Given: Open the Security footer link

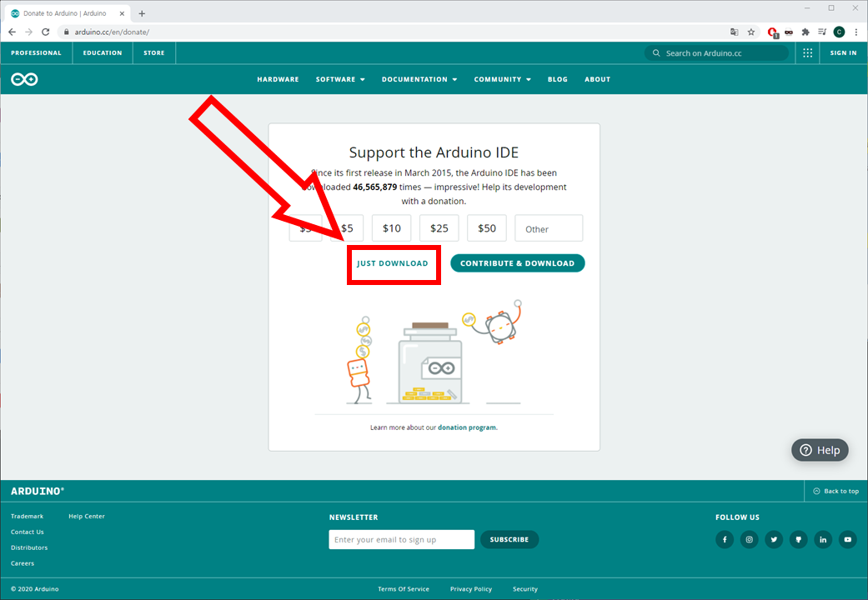Looking at the screenshot, I should pyautogui.click(x=525, y=589).
